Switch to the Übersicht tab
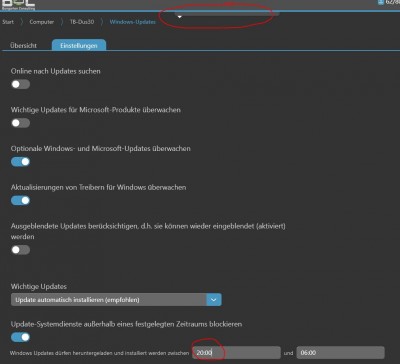This screenshot has height=364, width=400. (x=24, y=45)
